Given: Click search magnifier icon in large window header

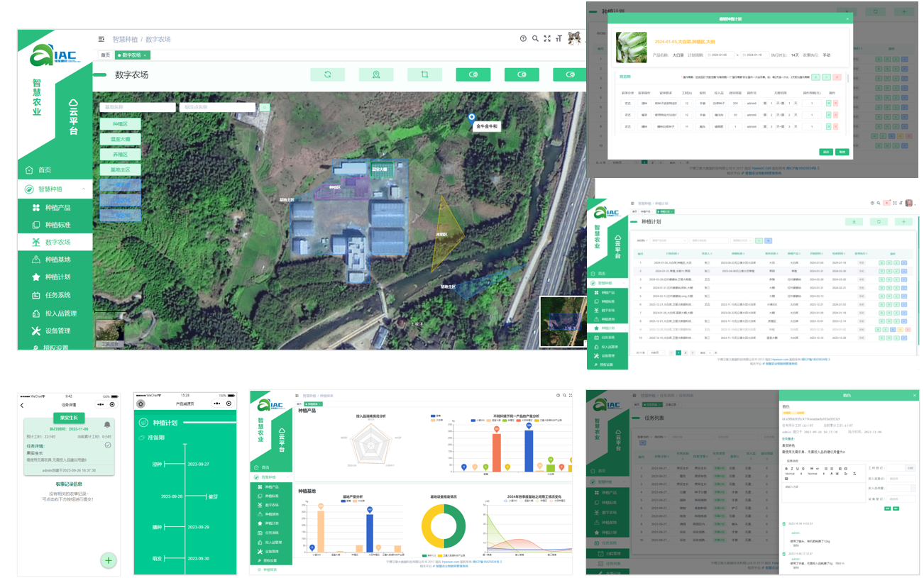Looking at the screenshot, I should (535, 39).
